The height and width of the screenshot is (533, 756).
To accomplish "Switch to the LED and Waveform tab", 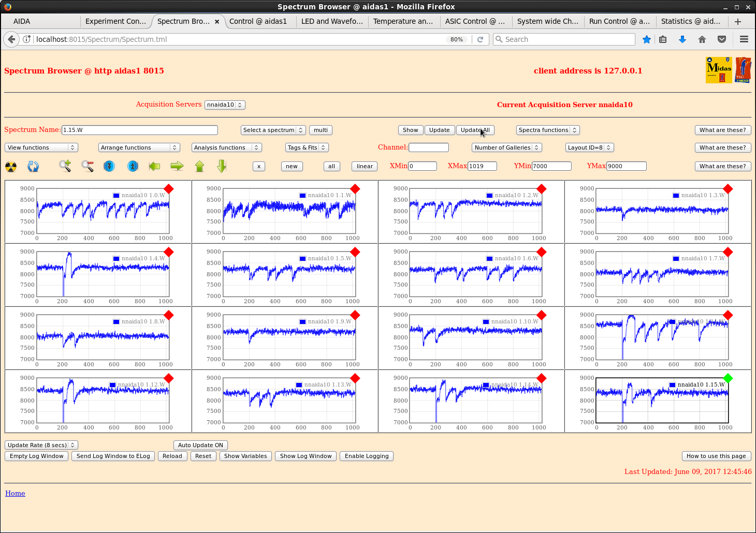I will tap(332, 21).
